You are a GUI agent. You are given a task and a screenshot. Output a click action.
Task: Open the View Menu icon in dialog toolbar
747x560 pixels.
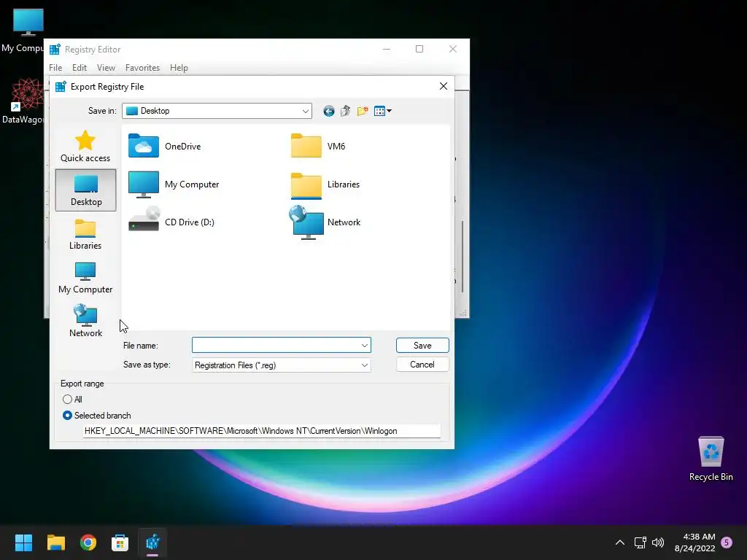pos(382,111)
